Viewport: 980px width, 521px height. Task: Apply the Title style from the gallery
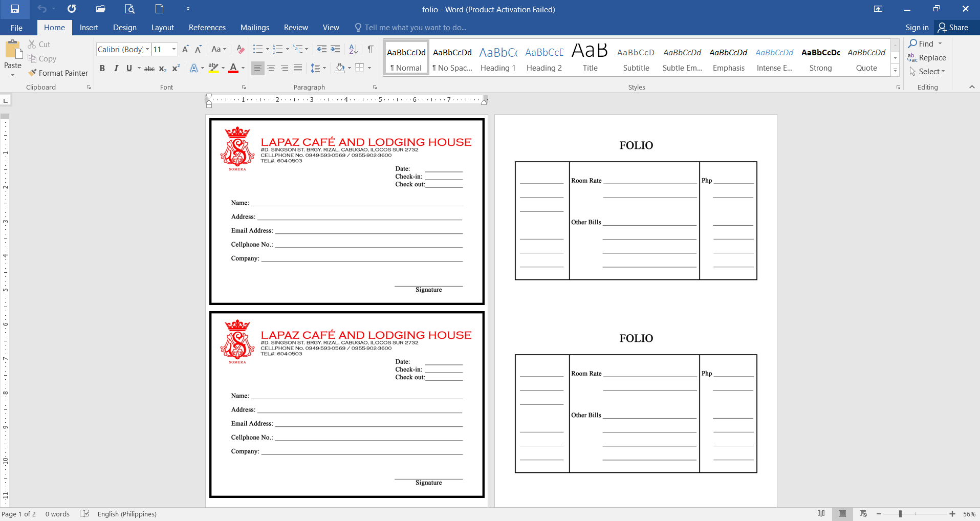pos(590,58)
